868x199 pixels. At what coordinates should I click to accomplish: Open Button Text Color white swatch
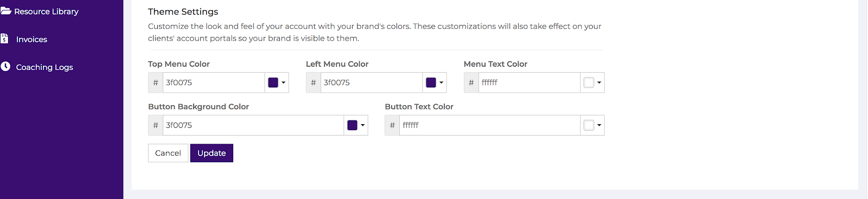coord(589,125)
